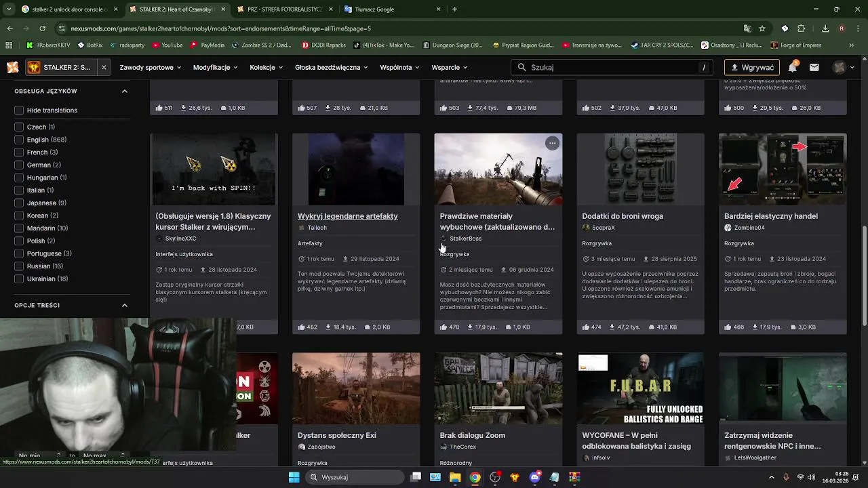Bookmark this page with star icon
Screen dimensions: 868x488
click(x=762, y=28)
